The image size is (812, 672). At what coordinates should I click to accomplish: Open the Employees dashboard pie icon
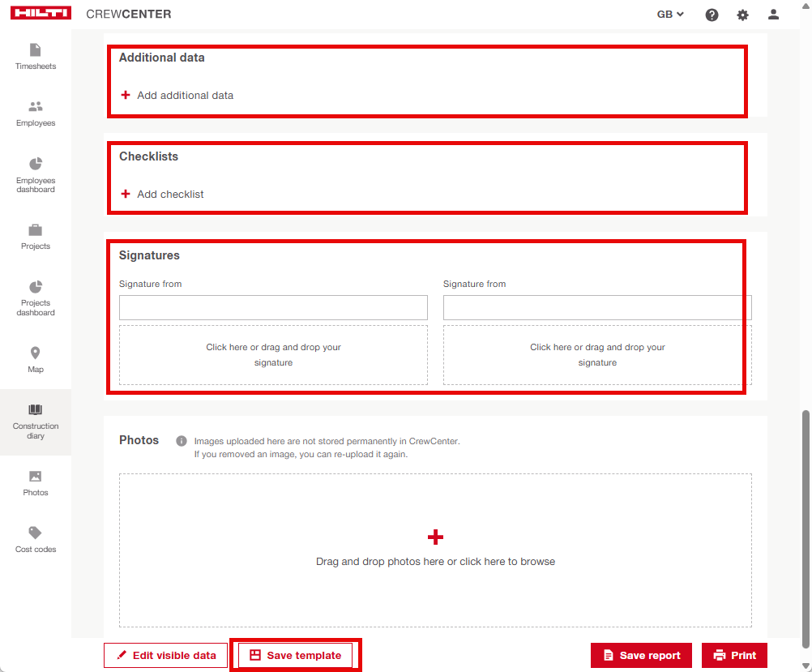pos(36,165)
